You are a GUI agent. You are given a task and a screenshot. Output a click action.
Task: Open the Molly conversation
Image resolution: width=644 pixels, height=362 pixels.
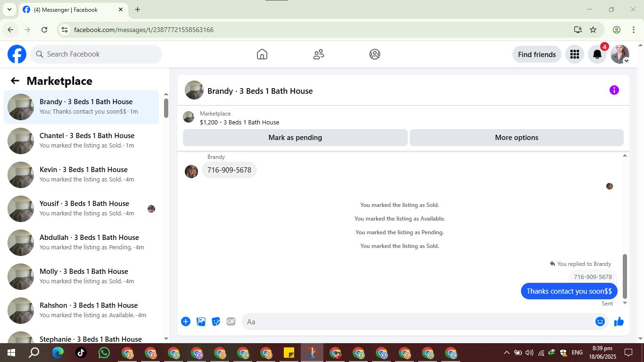(x=81, y=277)
